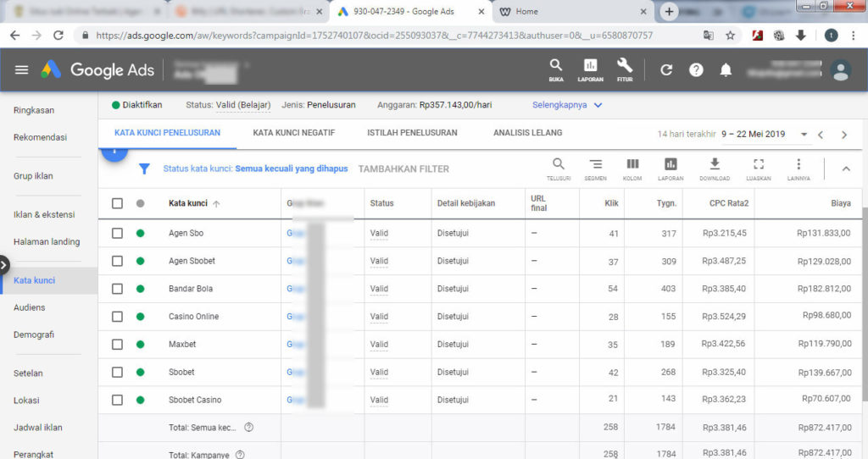Switch to the KATA KUNCI NEGATIF tab

[293, 133]
